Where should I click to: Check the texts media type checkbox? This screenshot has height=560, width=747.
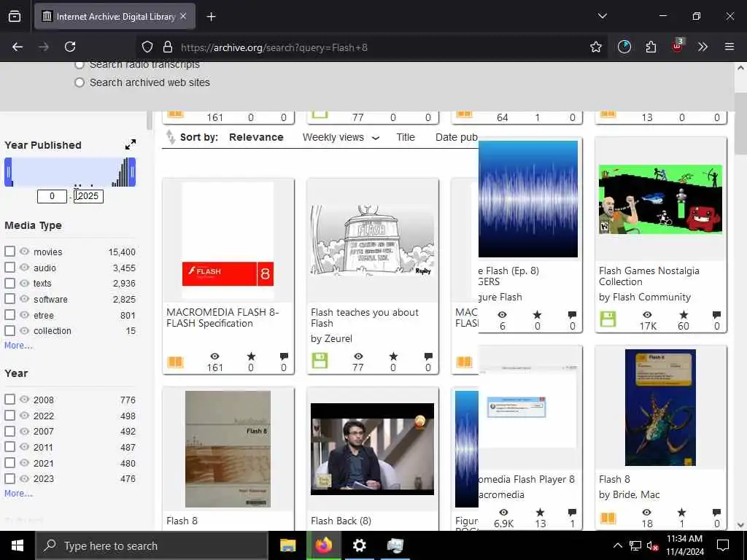(9, 283)
